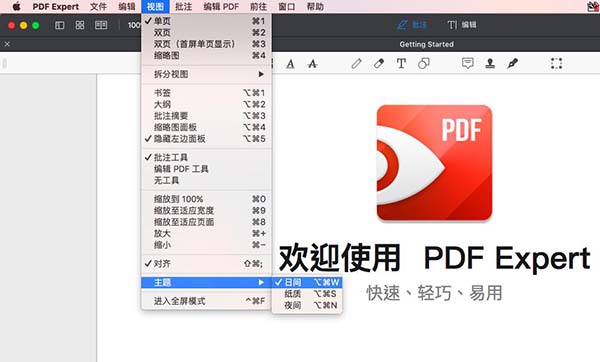600x362 pixels.
Task: Open the 编辑 PDF menu
Action: 221,7
